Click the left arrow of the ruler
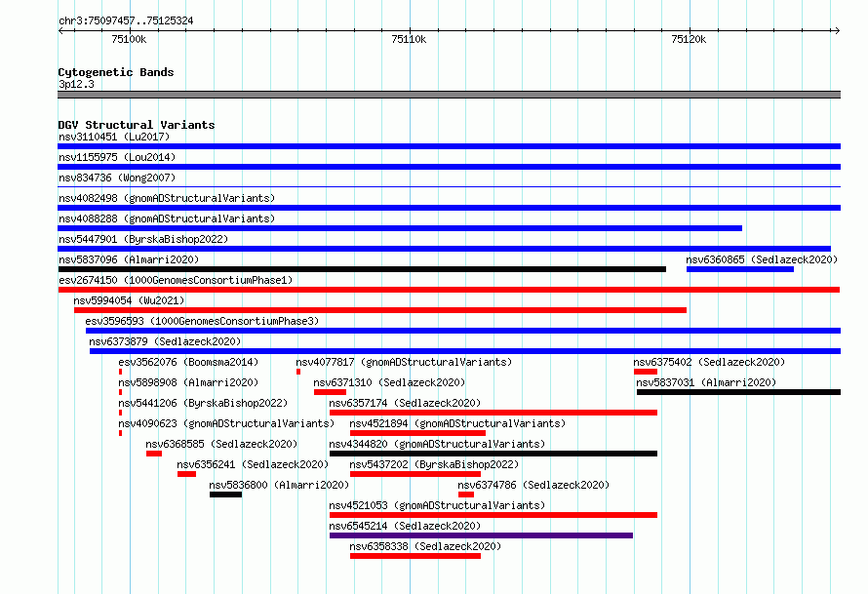Image resolution: width=868 pixels, height=594 pixels. pos(61,31)
